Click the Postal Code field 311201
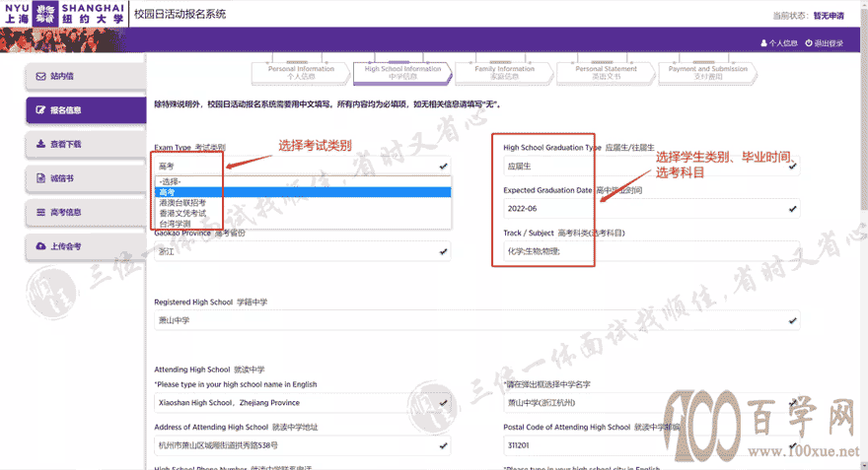The image size is (868, 470). point(652,445)
